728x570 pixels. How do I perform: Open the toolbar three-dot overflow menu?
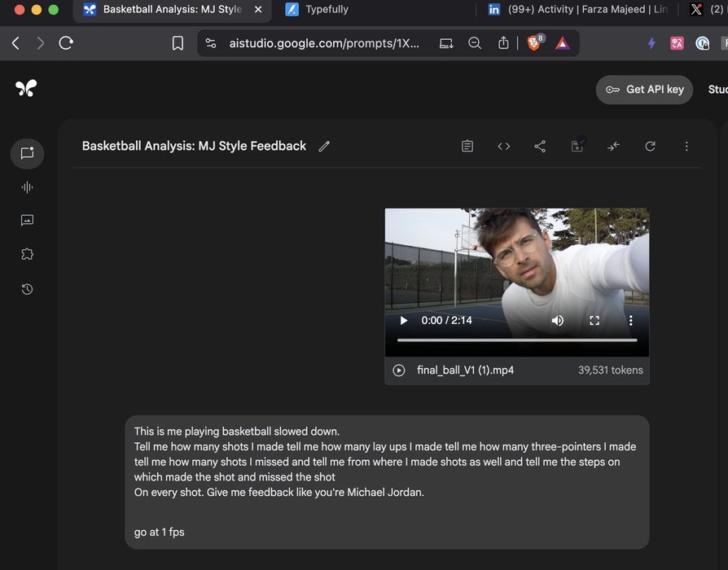[x=686, y=147]
